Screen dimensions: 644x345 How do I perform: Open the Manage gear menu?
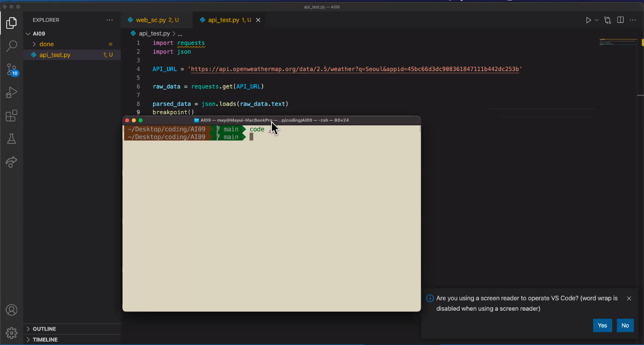[x=11, y=333]
